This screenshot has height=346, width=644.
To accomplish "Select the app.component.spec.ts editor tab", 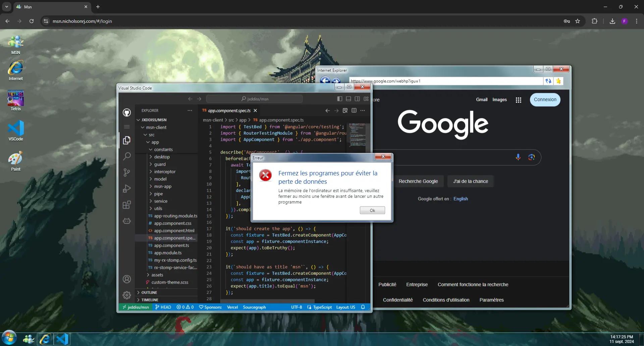I will (229, 111).
